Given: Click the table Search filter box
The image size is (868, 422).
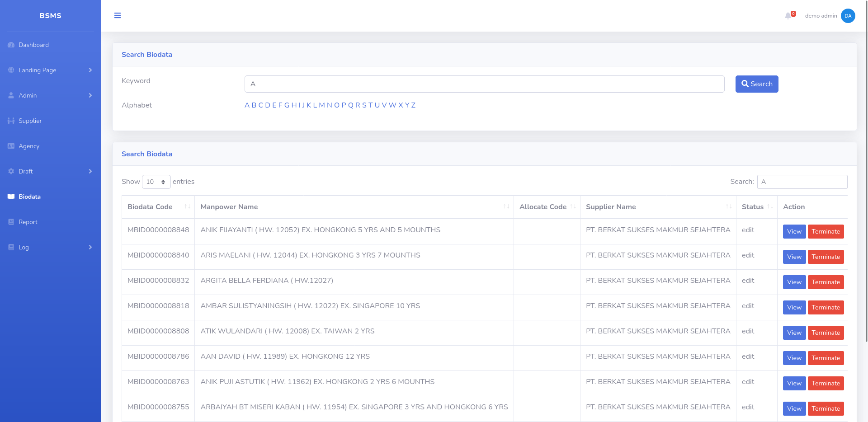Looking at the screenshot, I should point(802,182).
